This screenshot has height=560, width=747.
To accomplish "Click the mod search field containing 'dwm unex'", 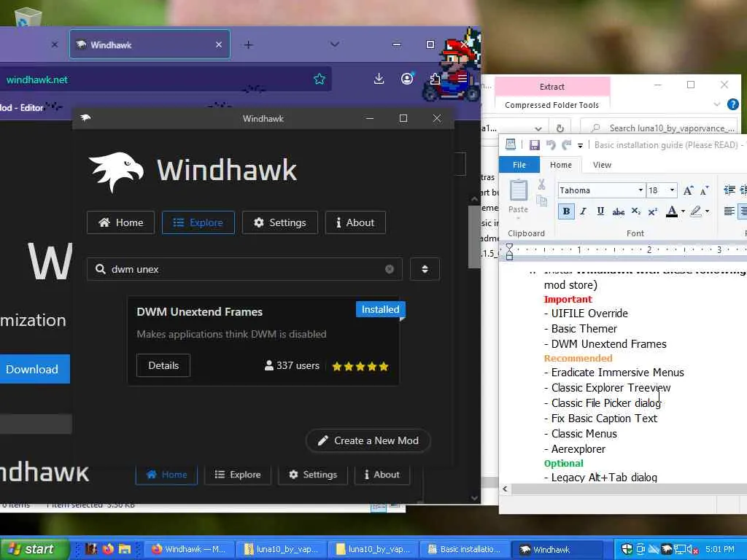I will point(245,269).
